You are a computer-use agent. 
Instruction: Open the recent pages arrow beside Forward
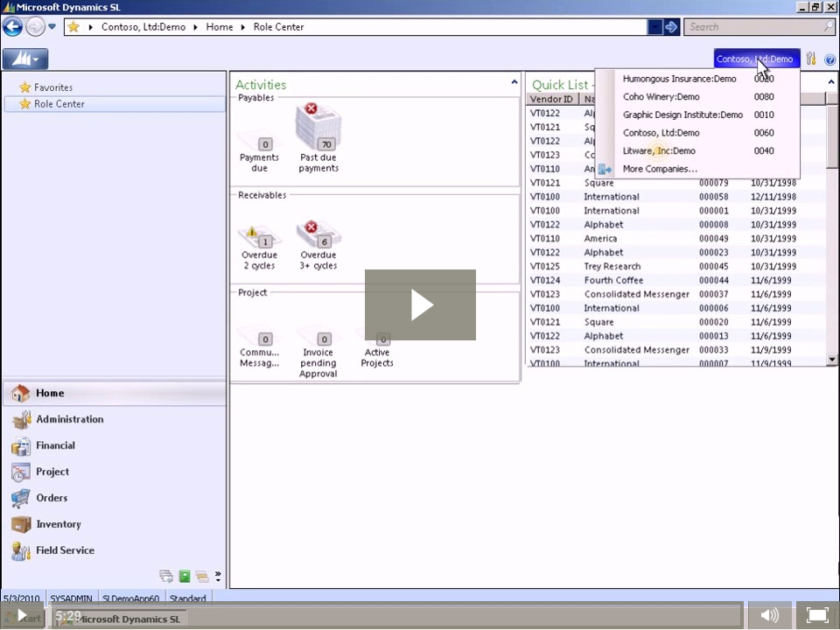[x=52, y=26]
